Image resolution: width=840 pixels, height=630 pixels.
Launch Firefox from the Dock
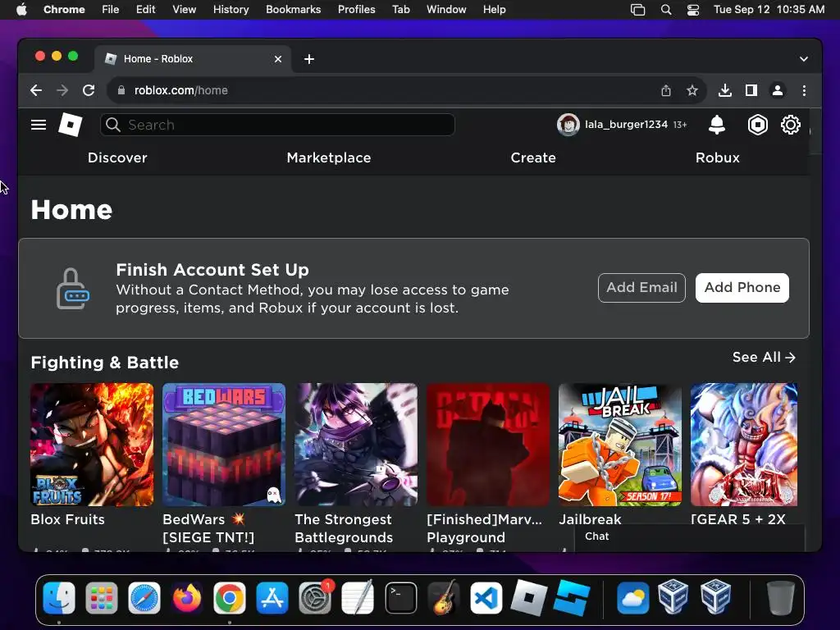click(187, 597)
